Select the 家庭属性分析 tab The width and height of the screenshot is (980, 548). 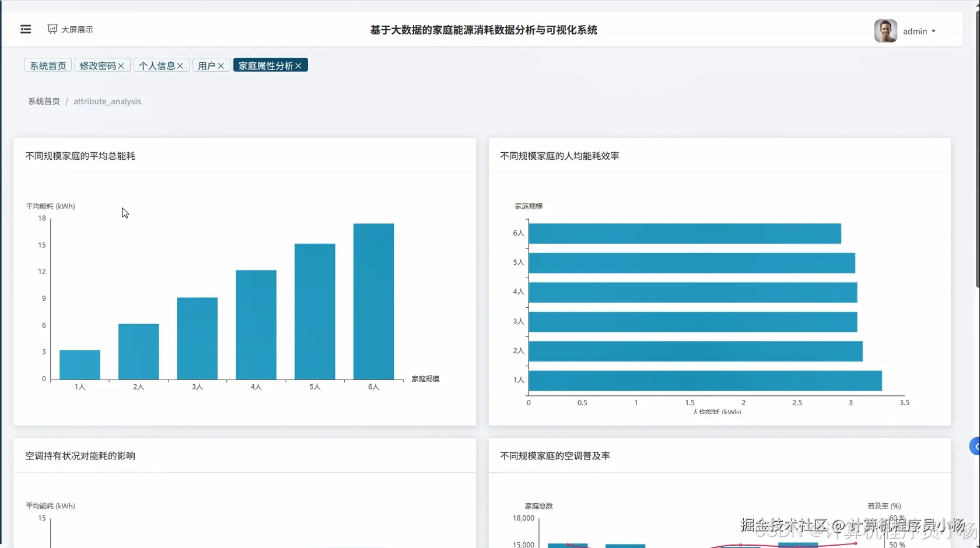pyautogui.click(x=266, y=65)
